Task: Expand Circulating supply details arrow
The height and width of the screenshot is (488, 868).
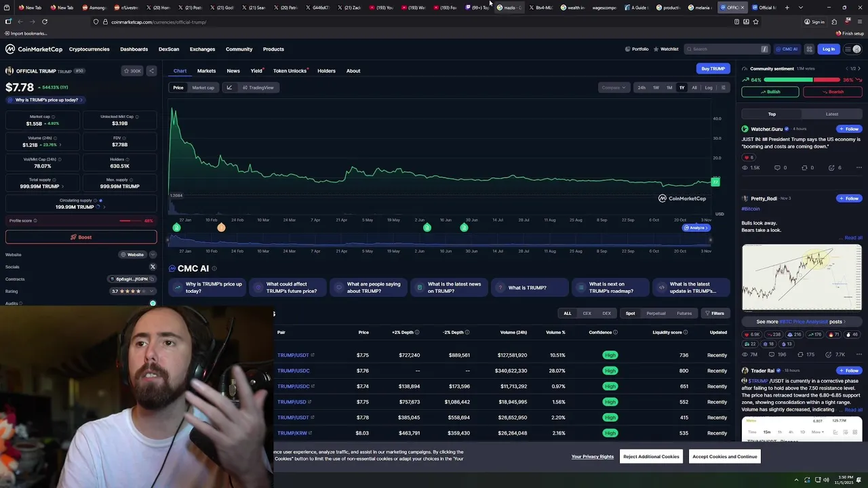Action: coord(104,207)
